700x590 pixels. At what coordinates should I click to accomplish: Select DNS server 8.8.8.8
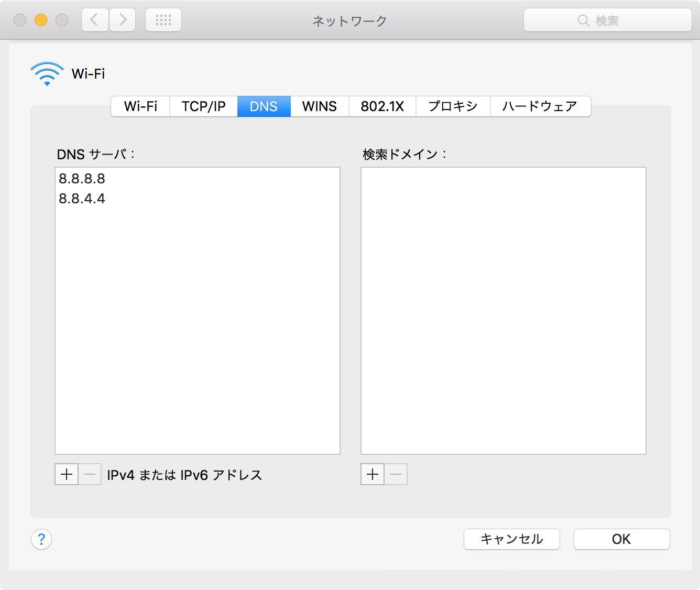[82, 179]
